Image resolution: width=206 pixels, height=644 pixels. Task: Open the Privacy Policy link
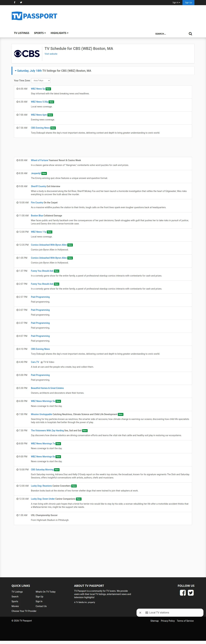[168, 621]
